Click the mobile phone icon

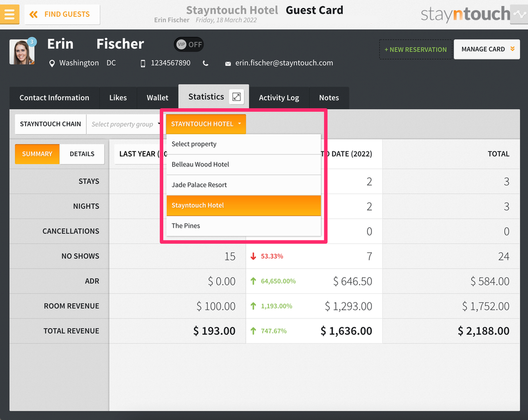tap(143, 63)
